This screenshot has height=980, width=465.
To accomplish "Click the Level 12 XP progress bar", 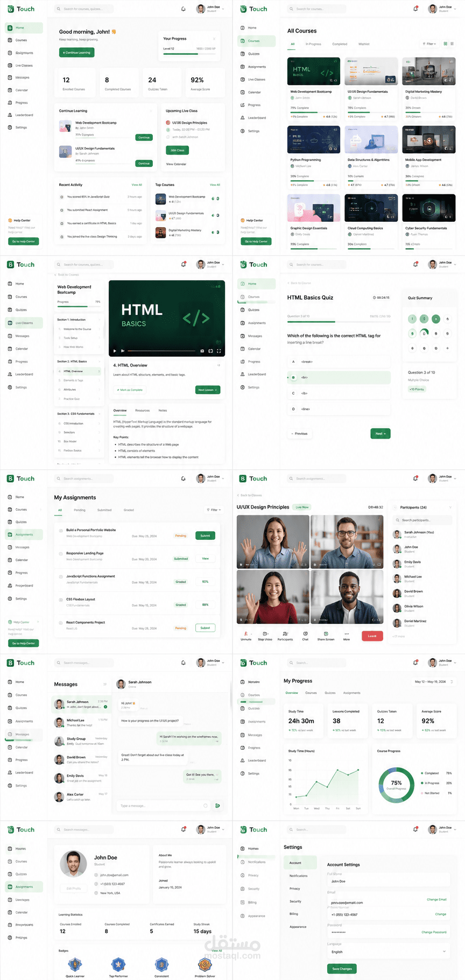I will coord(189,54).
